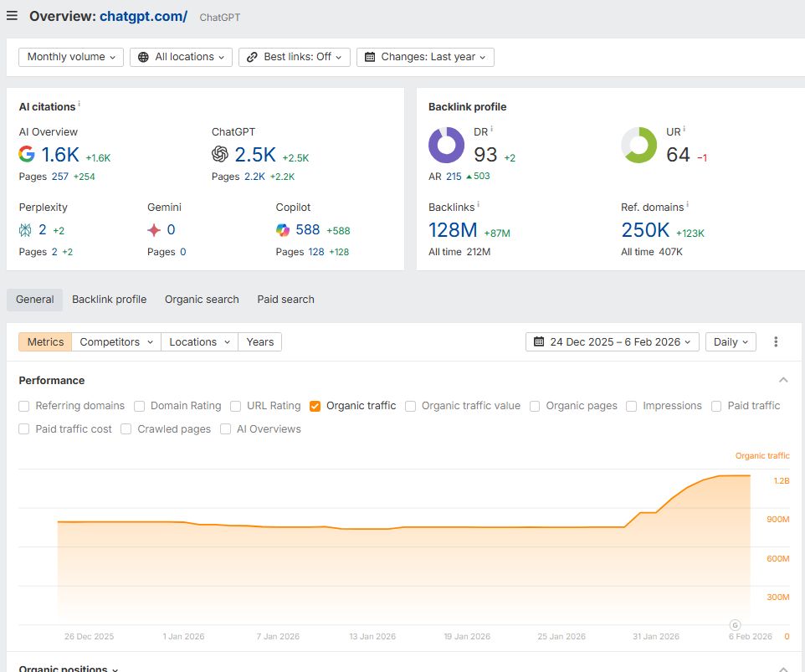
Task: Enable the Referring domains checkbox
Action: (23, 406)
